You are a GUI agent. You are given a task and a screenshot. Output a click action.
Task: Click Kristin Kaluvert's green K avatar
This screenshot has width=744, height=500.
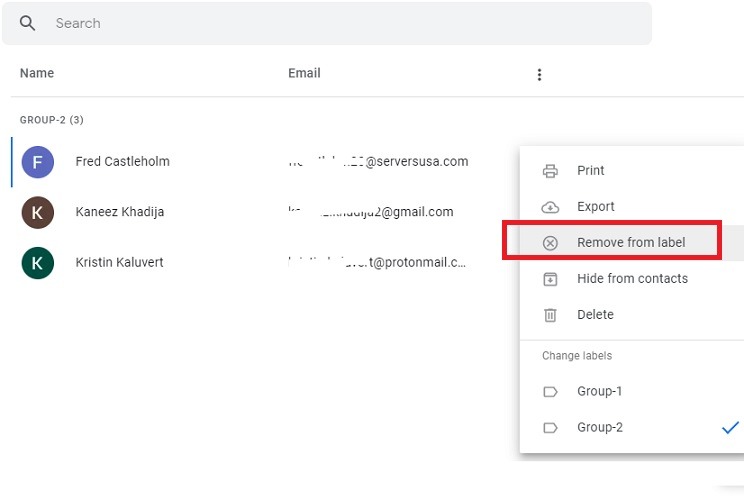tap(37, 262)
